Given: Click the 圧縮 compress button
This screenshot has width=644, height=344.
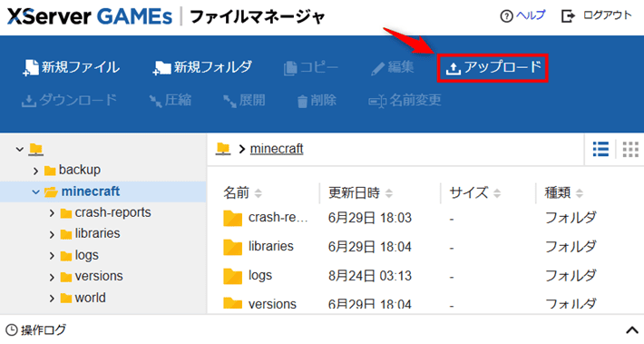Looking at the screenshot, I should click(170, 100).
